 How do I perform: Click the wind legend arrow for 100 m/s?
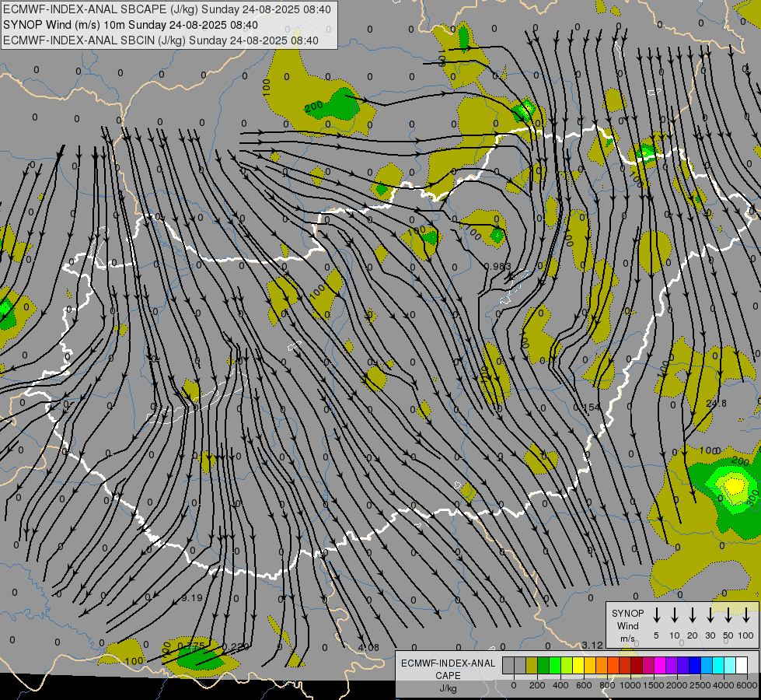(x=746, y=615)
